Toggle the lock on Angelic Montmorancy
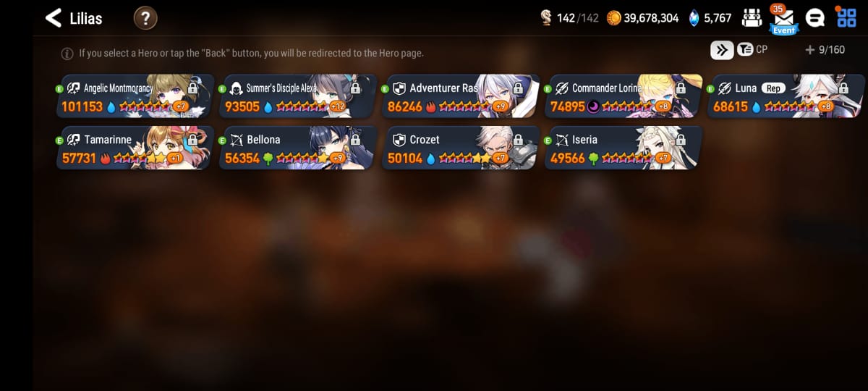868x391 pixels. [x=192, y=88]
